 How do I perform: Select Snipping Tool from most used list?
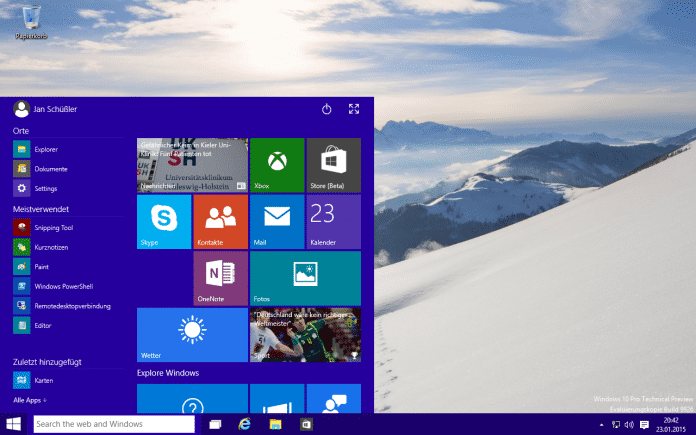[x=53, y=228]
